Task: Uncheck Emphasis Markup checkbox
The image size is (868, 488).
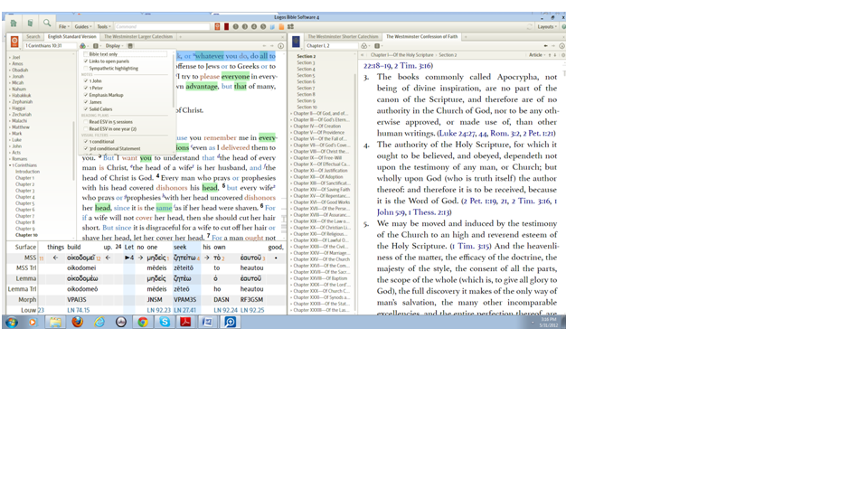Action: coord(86,95)
